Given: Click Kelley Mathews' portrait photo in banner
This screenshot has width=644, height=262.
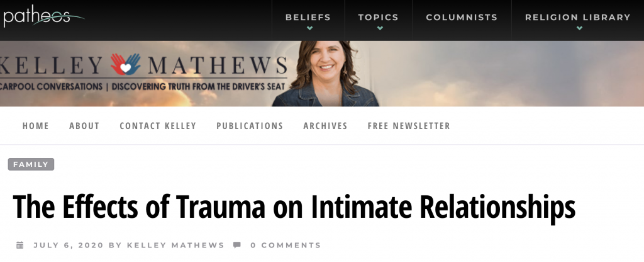Looking at the screenshot, I should point(325,74).
